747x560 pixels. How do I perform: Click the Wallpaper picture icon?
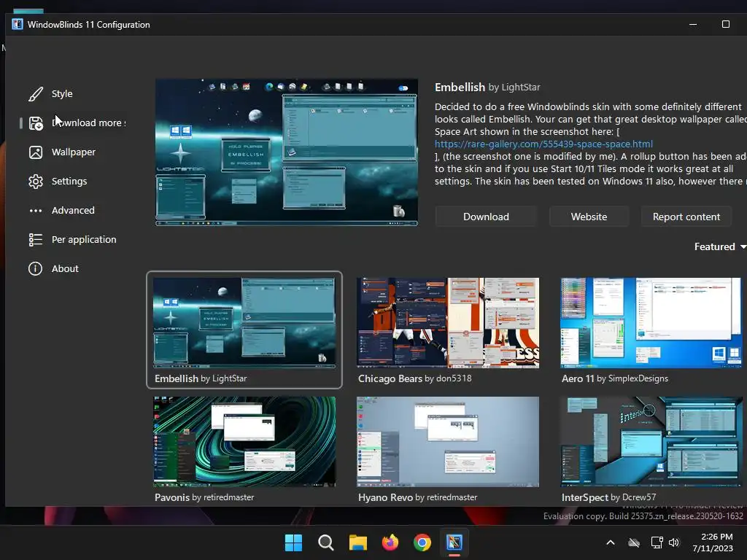pyautogui.click(x=35, y=152)
